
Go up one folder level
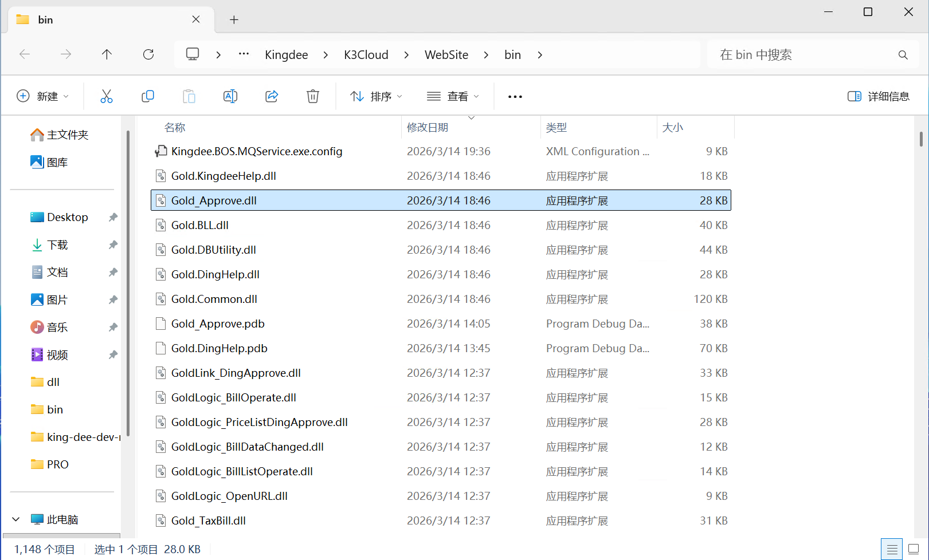pos(107,54)
